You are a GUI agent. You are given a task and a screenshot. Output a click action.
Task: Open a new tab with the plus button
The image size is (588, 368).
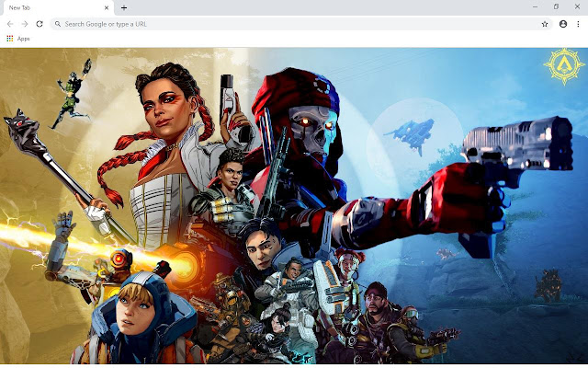(124, 7)
